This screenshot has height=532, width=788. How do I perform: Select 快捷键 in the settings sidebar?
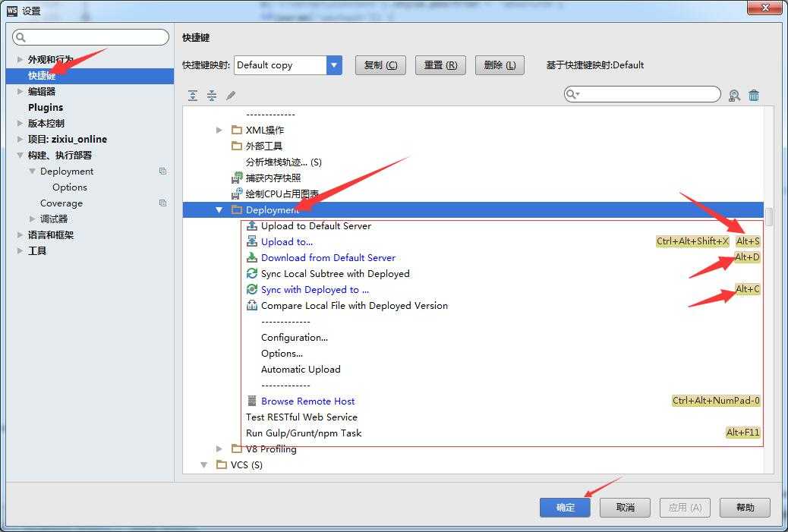[90, 75]
